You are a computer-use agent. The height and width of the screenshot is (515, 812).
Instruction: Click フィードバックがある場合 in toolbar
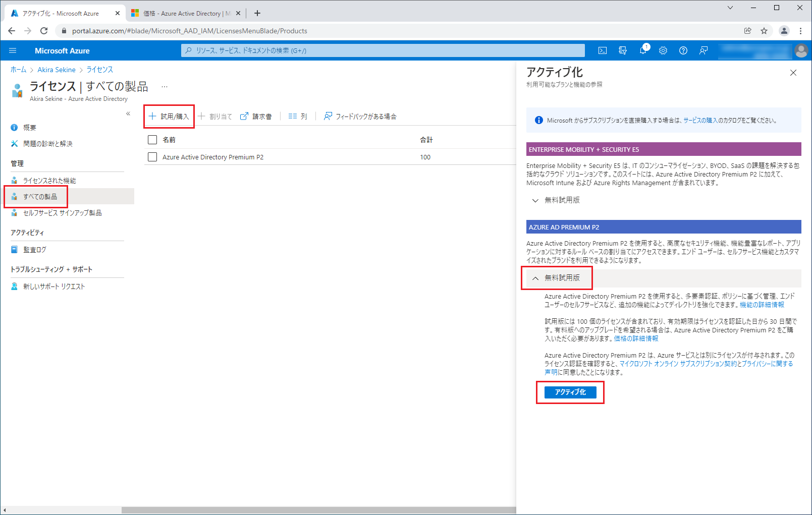(360, 117)
